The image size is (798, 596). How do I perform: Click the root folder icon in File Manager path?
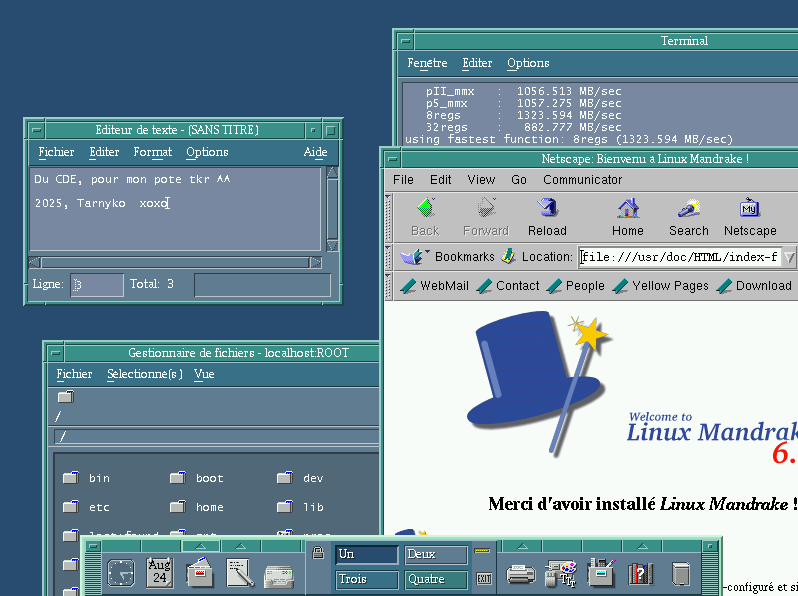(66, 397)
